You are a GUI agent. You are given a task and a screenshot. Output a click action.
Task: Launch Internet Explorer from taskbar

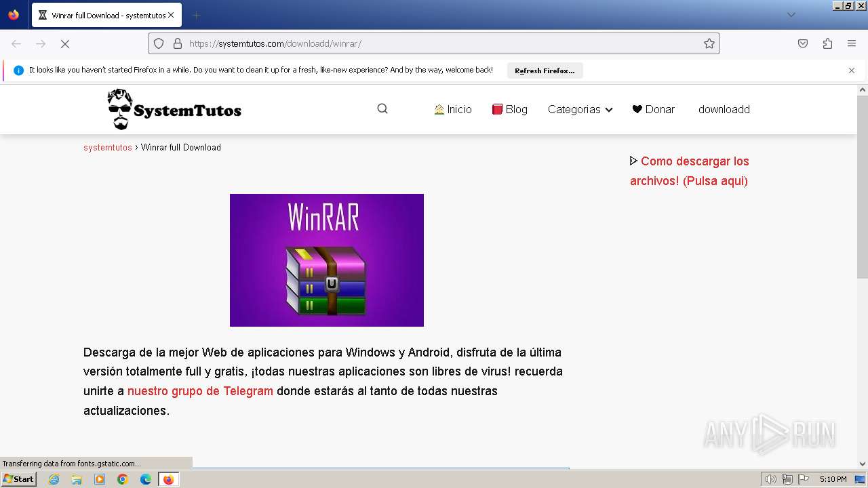point(54,479)
